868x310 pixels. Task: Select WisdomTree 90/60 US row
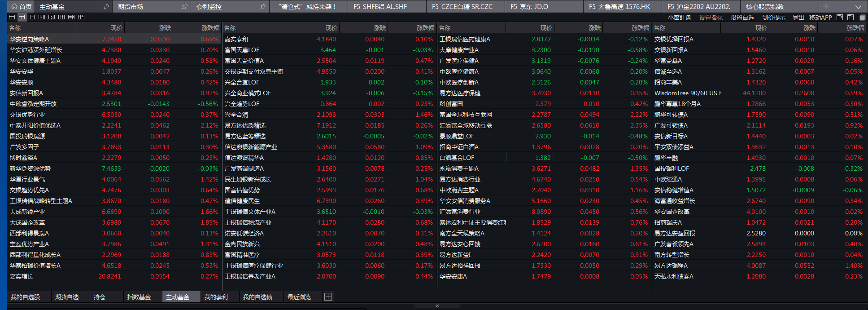click(x=759, y=93)
